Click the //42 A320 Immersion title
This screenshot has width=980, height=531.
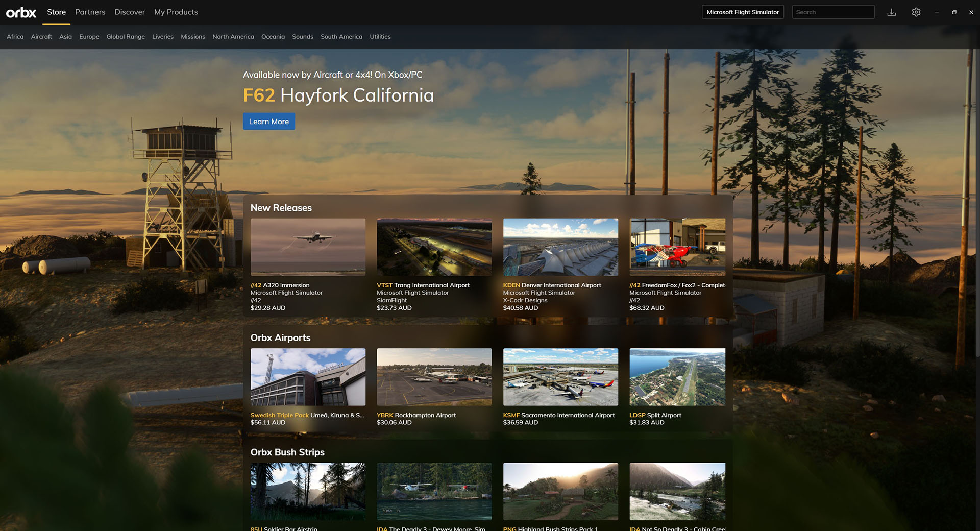coord(280,285)
